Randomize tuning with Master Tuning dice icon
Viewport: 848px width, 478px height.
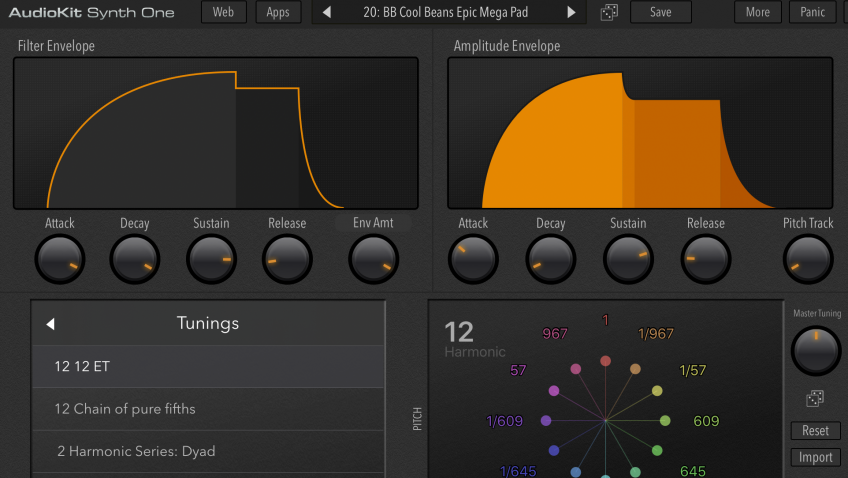click(x=815, y=399)
